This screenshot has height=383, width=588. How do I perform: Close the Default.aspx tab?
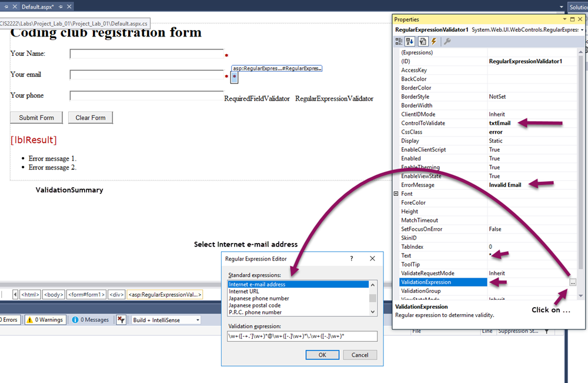point(69,6)
